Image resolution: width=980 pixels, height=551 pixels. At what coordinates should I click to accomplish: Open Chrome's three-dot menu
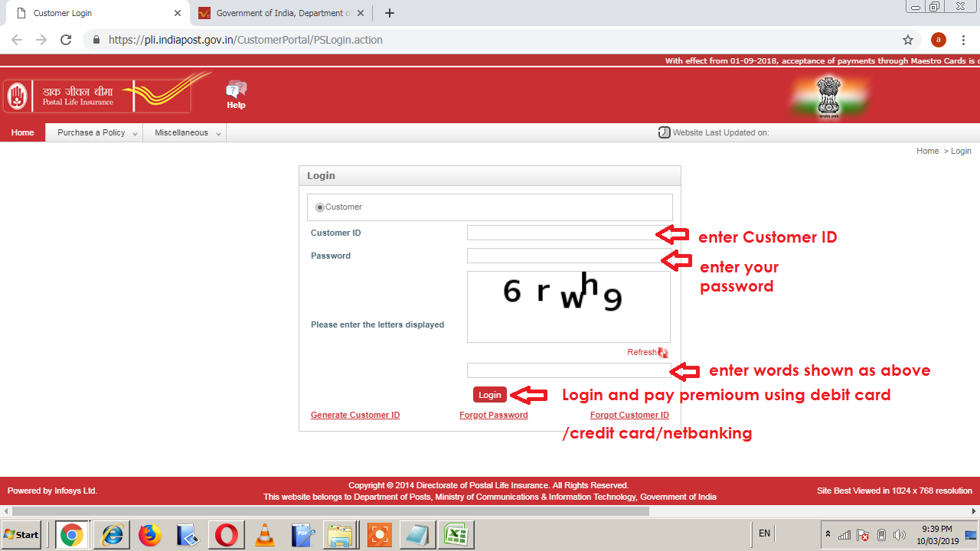tap(963, 39)
